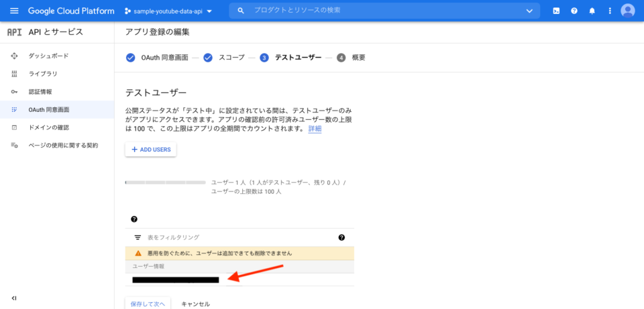
Task: Activate Cloud Shell terminal icon
Action: 555,11
